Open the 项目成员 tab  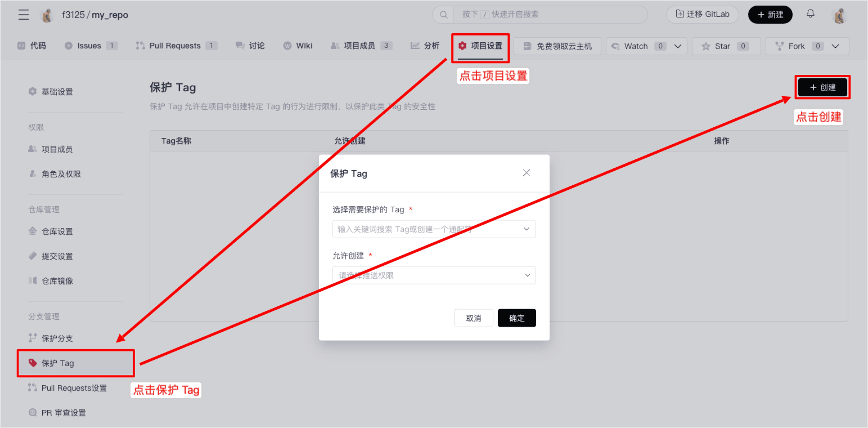[361, 46]
